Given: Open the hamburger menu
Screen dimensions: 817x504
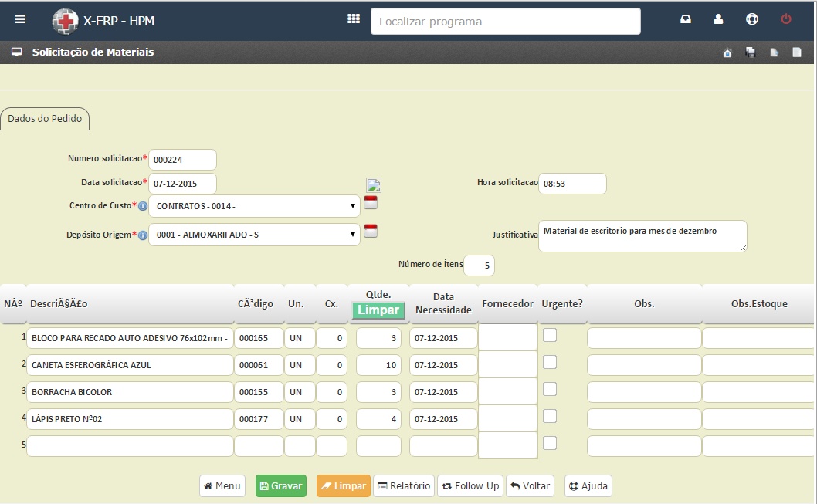Looking at the screenshot, I should click(20, 19).
